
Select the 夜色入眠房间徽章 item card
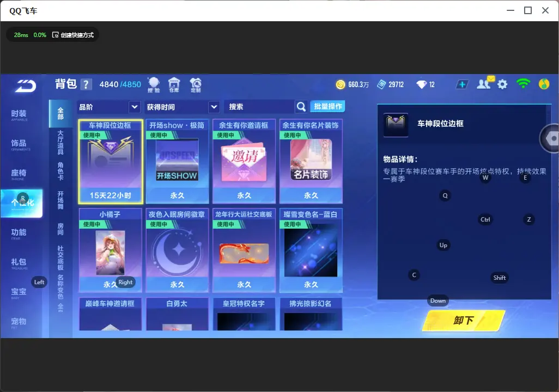[177, 250]
